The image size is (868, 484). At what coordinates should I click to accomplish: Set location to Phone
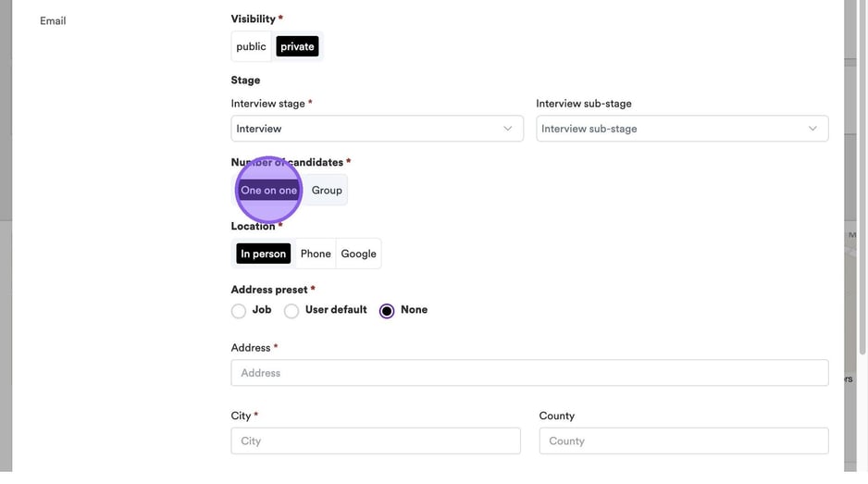316,254
